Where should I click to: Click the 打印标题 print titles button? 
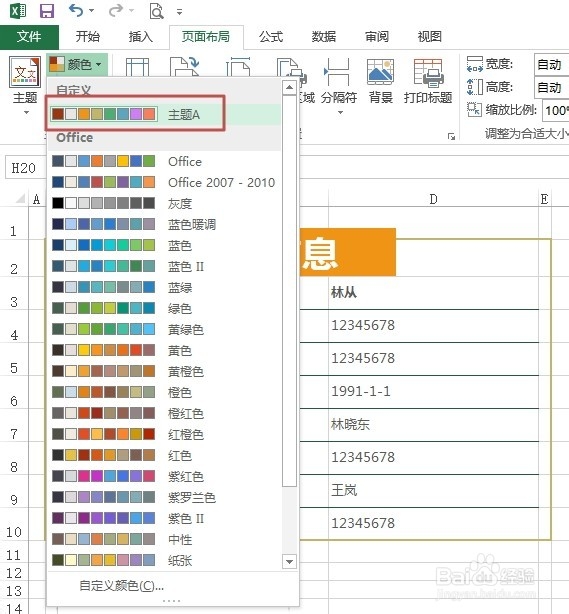[428, 81]
